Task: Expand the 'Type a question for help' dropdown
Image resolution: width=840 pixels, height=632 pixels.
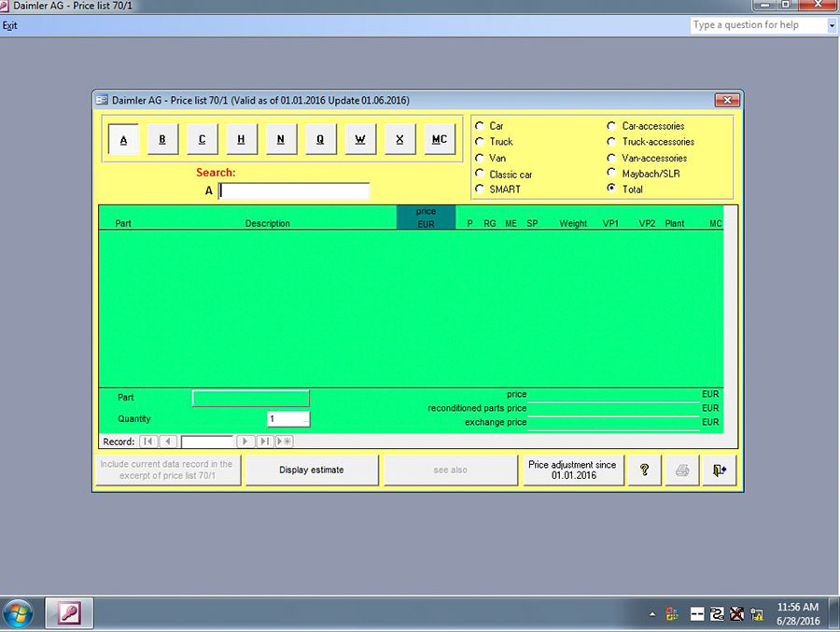Action: (831, 25)
